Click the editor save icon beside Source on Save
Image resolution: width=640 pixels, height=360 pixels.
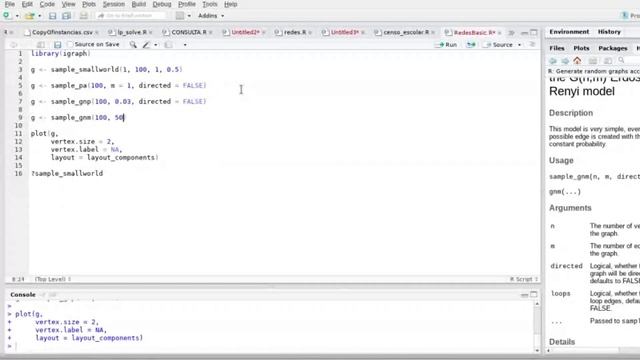pos(58,44)
